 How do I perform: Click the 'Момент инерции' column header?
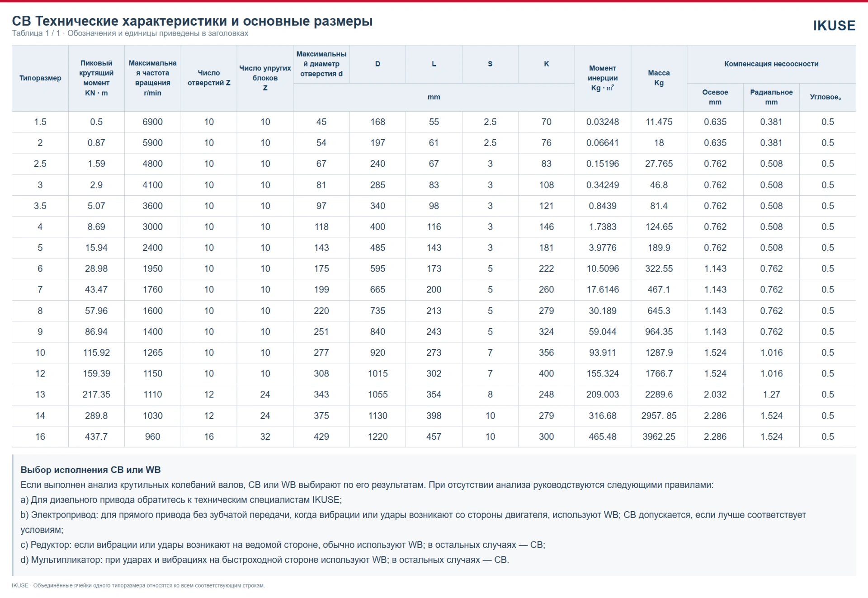tap(603, 78)
